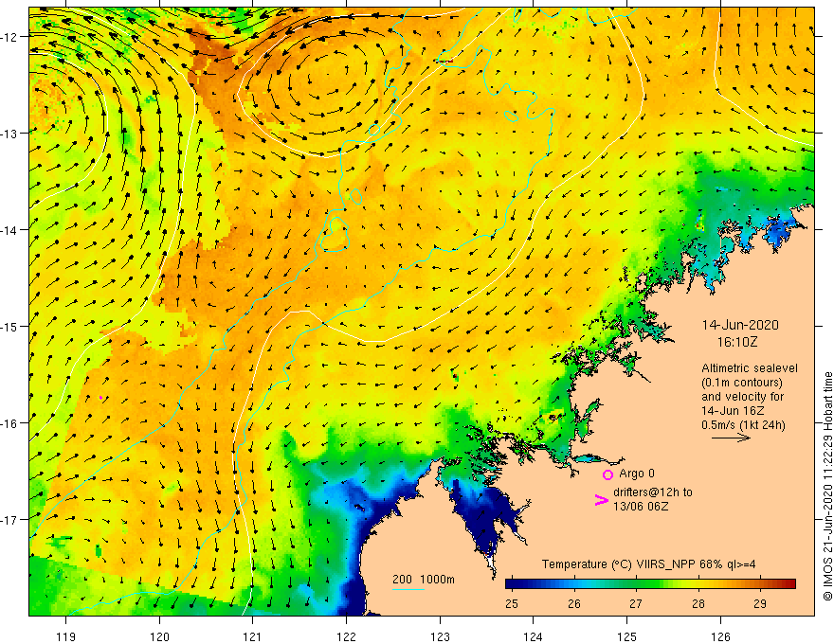Click the longitude axis label 124

click(x=534, y=636)
